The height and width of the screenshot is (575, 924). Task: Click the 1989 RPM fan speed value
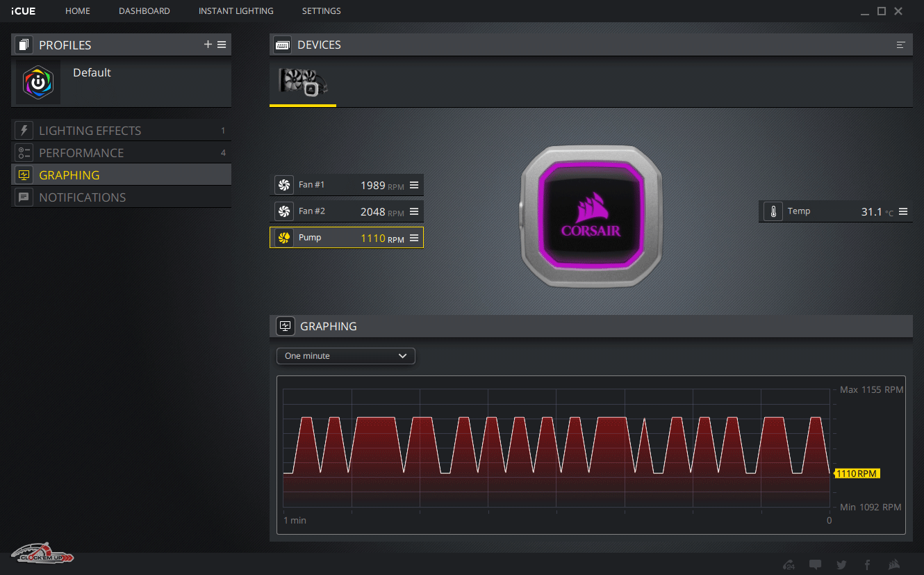click(x=382, y=186)
